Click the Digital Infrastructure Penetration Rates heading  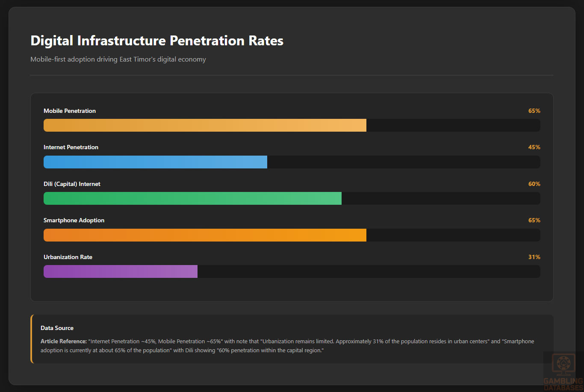157,41
